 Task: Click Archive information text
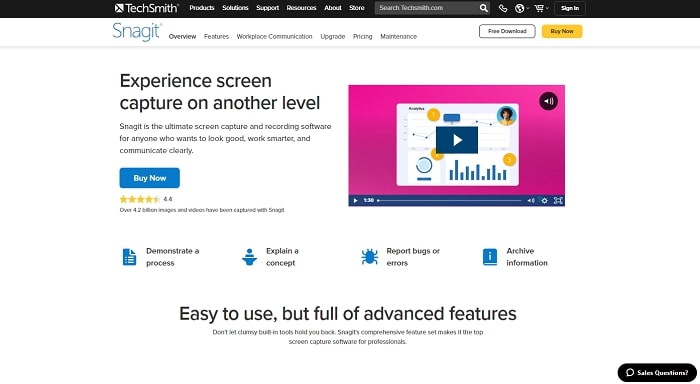527,257
